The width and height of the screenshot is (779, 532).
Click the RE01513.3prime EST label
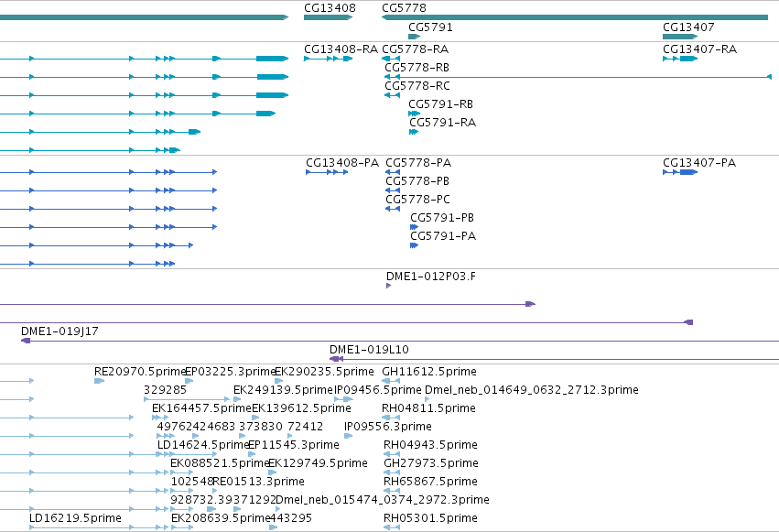[258, 482]
